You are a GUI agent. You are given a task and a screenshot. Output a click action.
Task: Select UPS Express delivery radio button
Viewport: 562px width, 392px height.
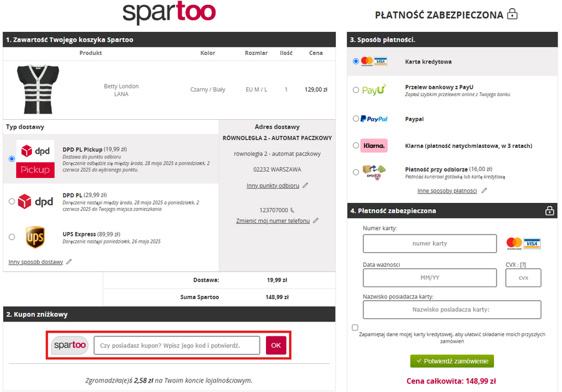point(12,237)
